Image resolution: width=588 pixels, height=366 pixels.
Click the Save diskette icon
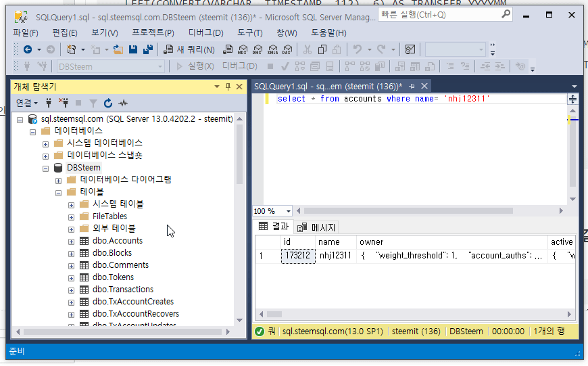133,49
